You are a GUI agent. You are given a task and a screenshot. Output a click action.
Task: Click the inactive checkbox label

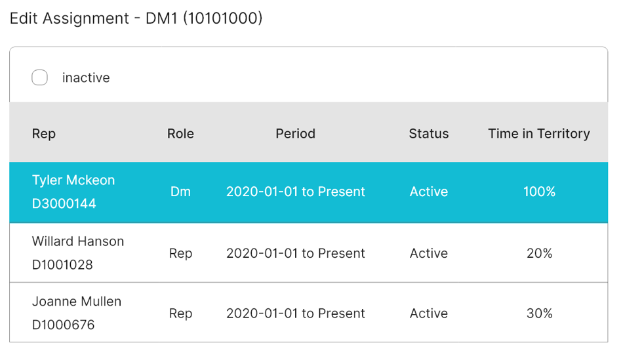click(x=86, y=77)
